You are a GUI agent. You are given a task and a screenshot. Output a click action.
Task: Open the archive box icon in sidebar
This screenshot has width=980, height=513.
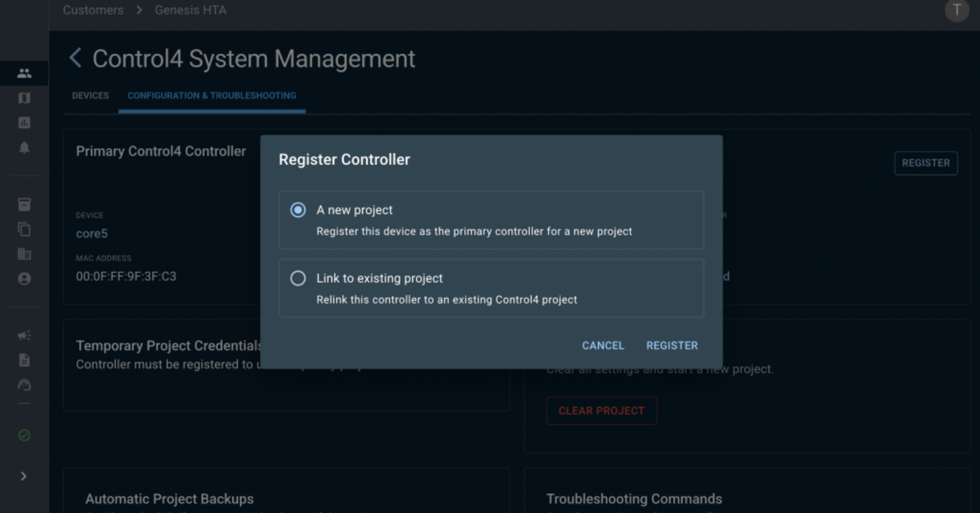coord(24,205)
